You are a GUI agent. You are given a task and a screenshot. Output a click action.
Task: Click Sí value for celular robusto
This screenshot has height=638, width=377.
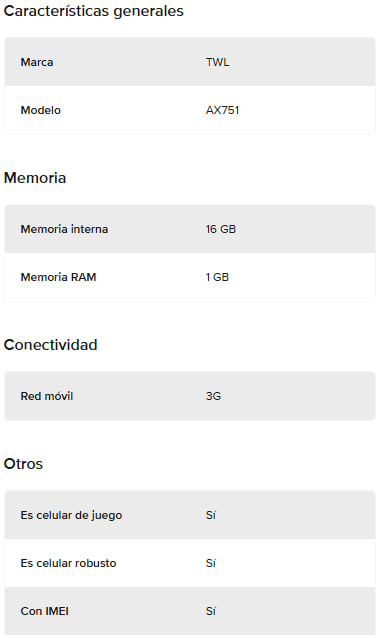[211, 563]
